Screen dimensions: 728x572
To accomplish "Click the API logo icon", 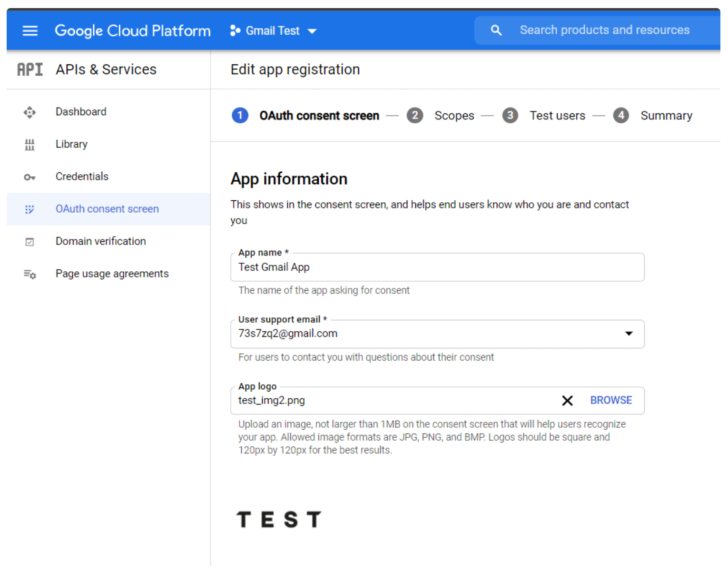I will [30, 69].
